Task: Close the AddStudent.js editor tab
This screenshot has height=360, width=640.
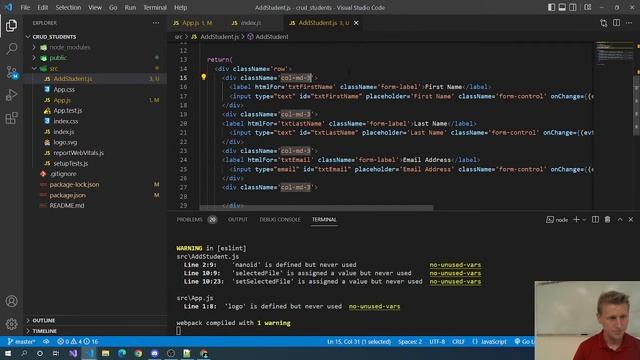Action: pos(356,23)
